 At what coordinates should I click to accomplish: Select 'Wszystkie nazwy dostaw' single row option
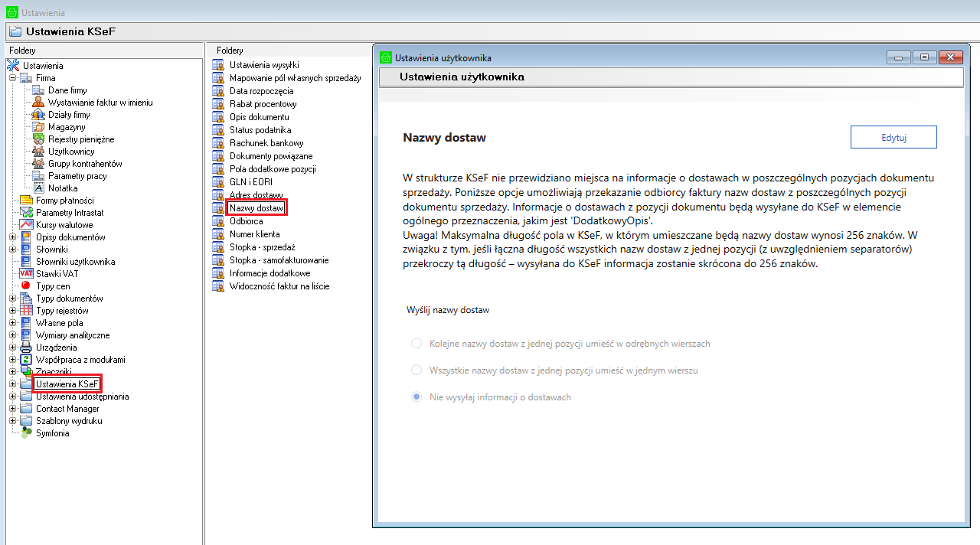(416, 370)
